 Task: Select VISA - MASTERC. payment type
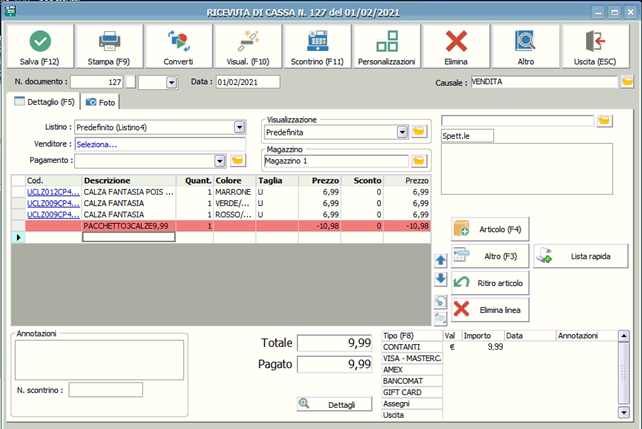click(411, 358)
